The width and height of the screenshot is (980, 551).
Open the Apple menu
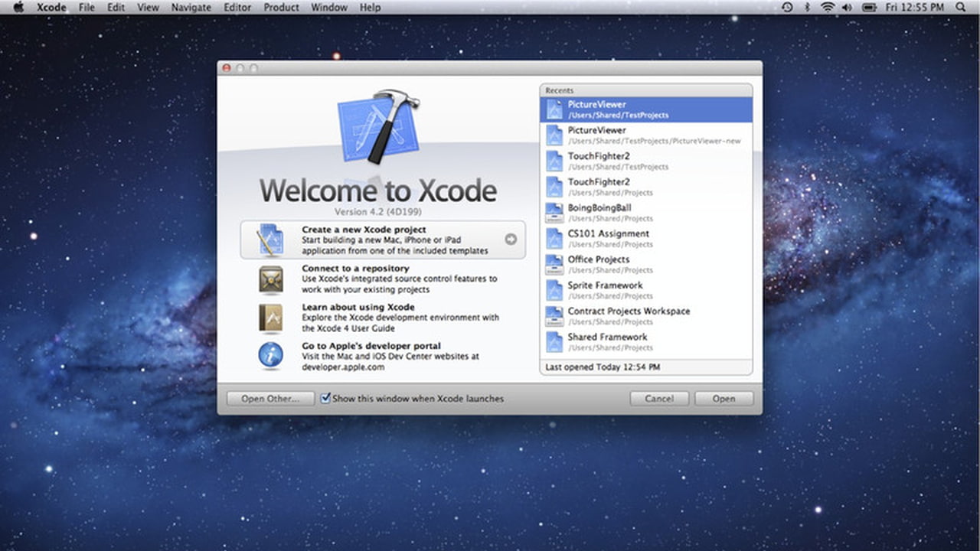click(x=19, y=7)
